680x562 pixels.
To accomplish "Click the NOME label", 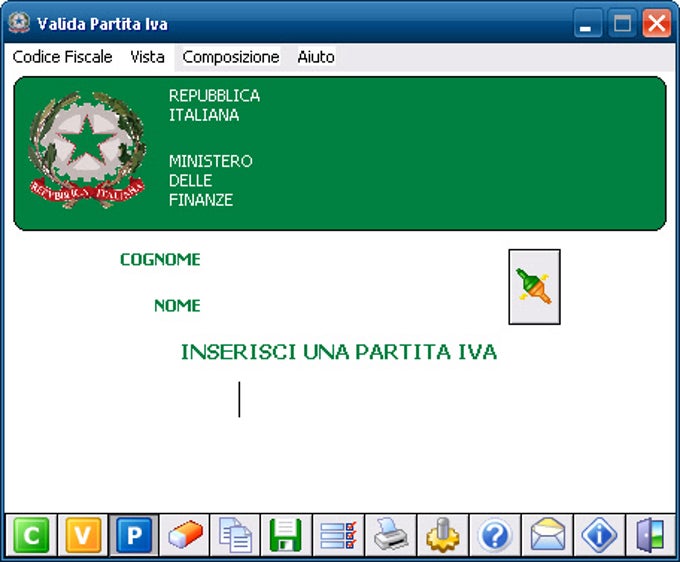I will (177, 306).
